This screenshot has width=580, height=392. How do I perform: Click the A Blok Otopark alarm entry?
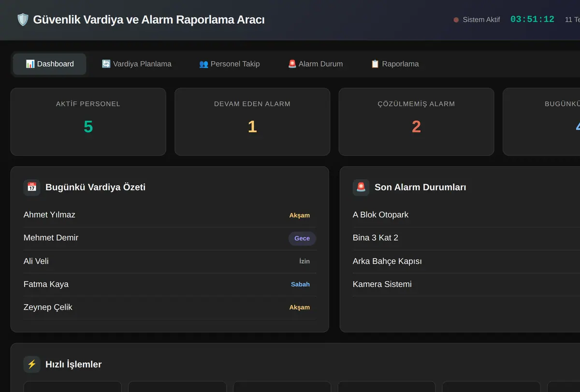click(380, 215)
